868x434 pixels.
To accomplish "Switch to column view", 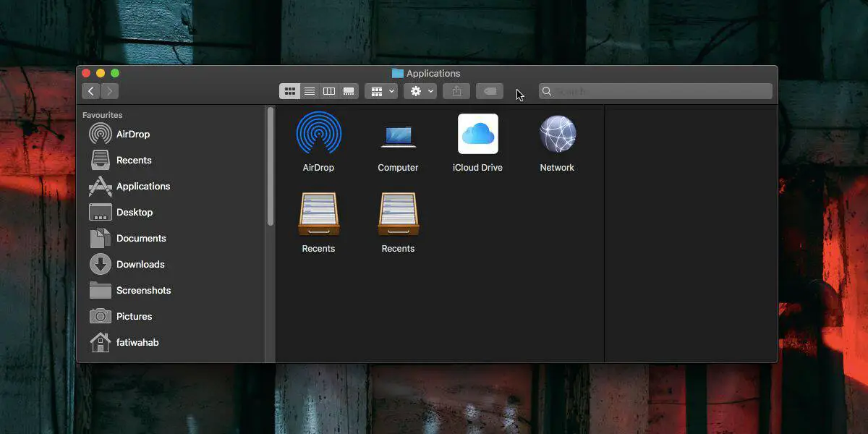I will coord(329,91).
